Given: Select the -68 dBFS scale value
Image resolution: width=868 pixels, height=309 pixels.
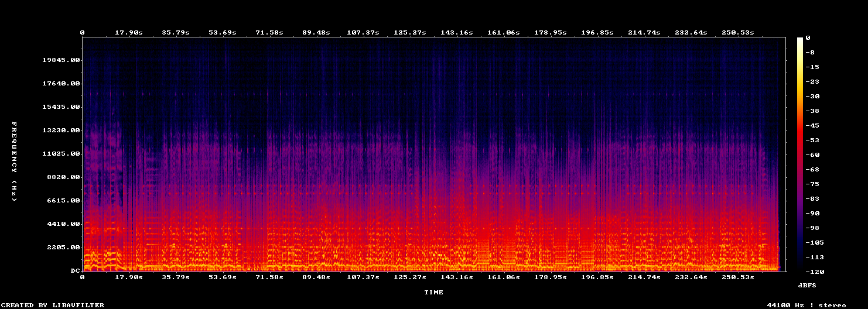Looking at the screenshot, I should click(x=812, y=170).
